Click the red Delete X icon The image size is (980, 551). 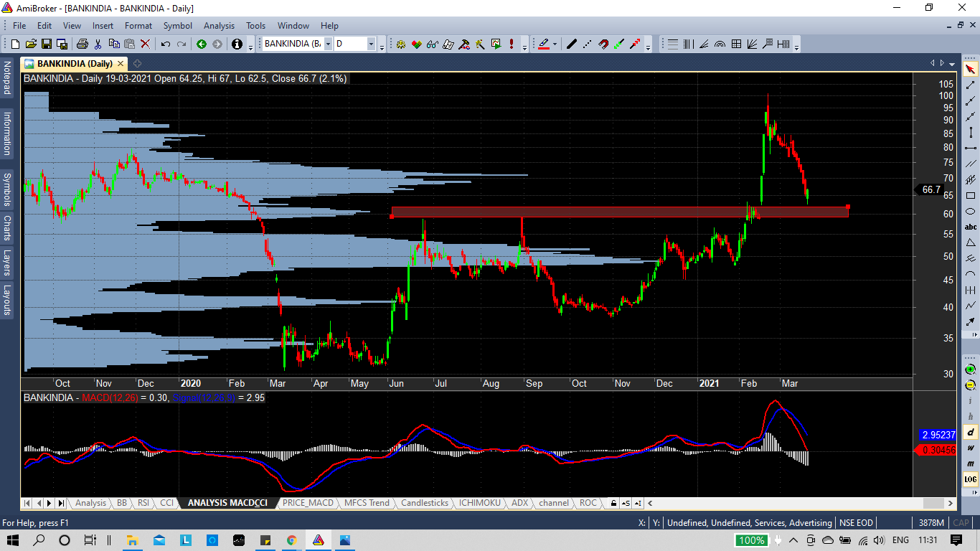pos(146,44)
